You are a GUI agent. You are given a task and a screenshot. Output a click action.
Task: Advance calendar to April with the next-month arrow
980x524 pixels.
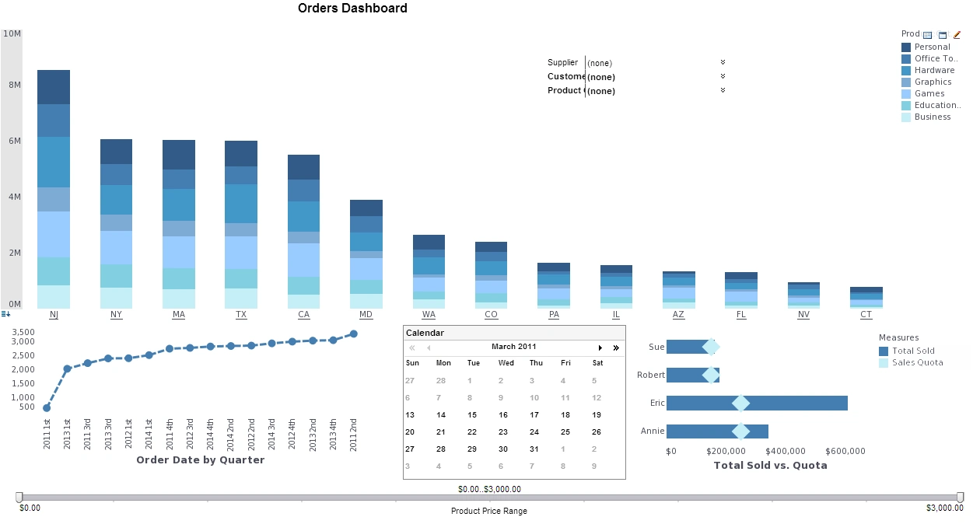tap(600, 347)
